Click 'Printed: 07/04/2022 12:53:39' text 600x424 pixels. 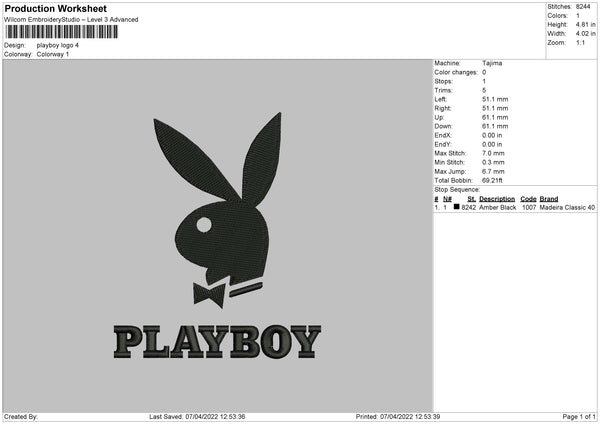398,416
